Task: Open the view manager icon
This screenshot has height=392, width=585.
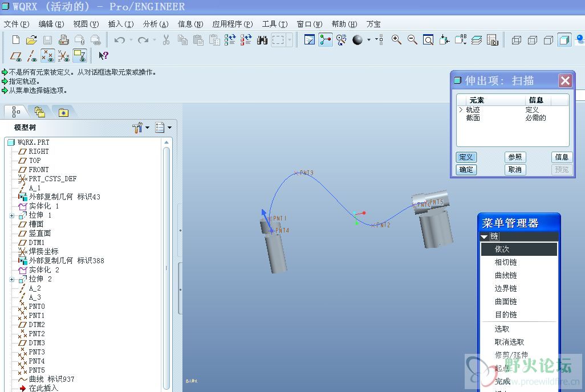Action: (x=493, y=39)
